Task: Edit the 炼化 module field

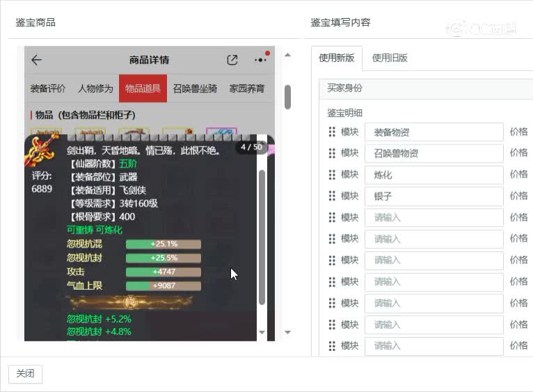Action: [433, 174]
